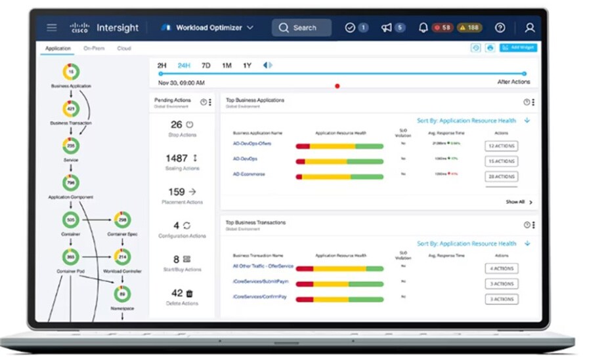
Task: Click the checkmark tasks status icon
Action: coord(350,28)
